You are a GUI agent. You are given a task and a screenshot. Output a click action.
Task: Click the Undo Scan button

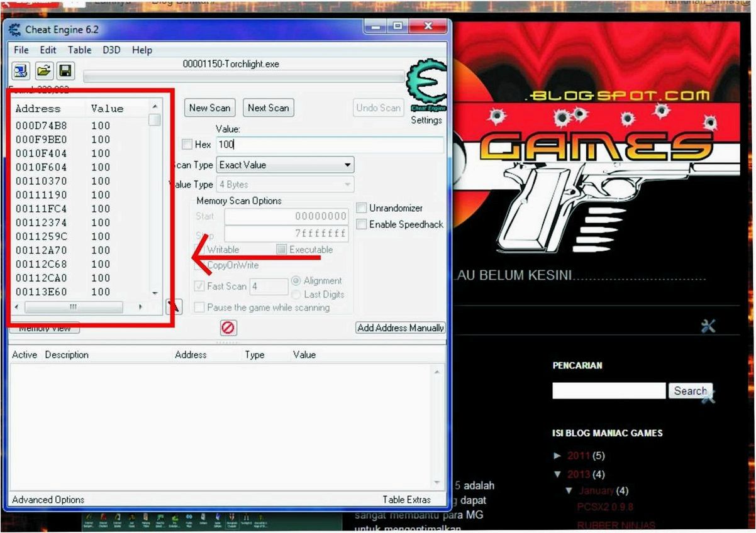tap(378, 108)
